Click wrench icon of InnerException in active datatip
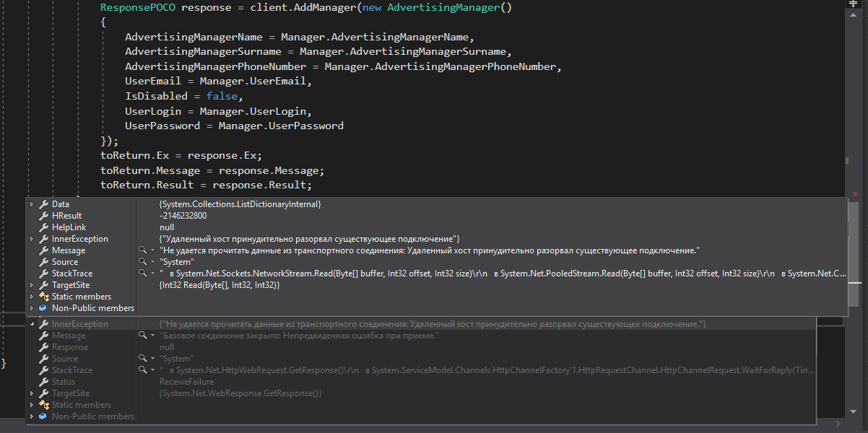This screenshot has height=433, width=868. (x=43, y=239)
